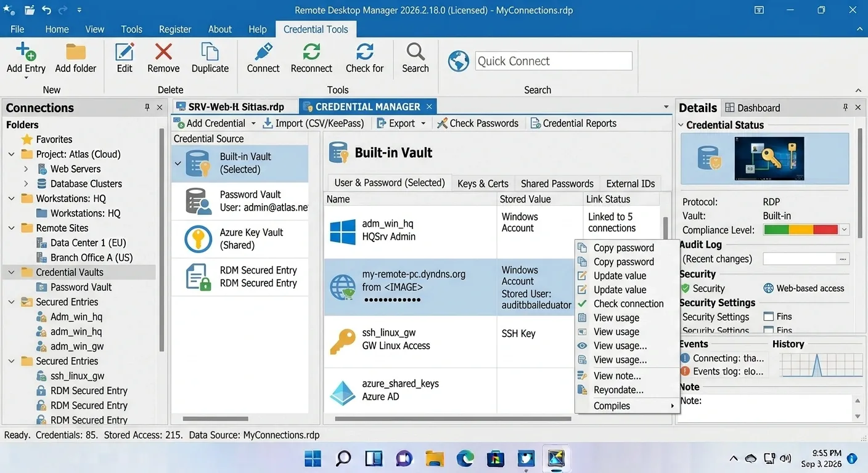Click the Web-based access link
This screenshot has width=868, height=473.
[x=804, y=288]
